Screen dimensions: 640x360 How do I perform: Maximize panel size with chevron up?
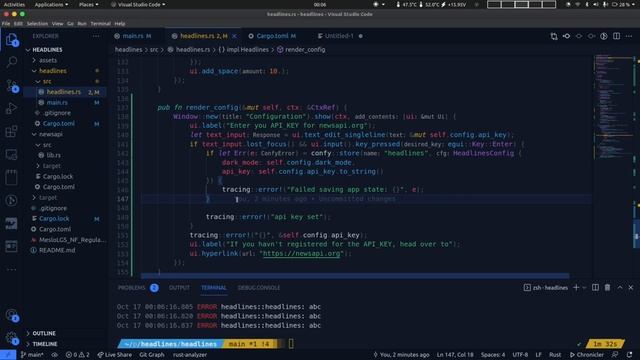620,288
